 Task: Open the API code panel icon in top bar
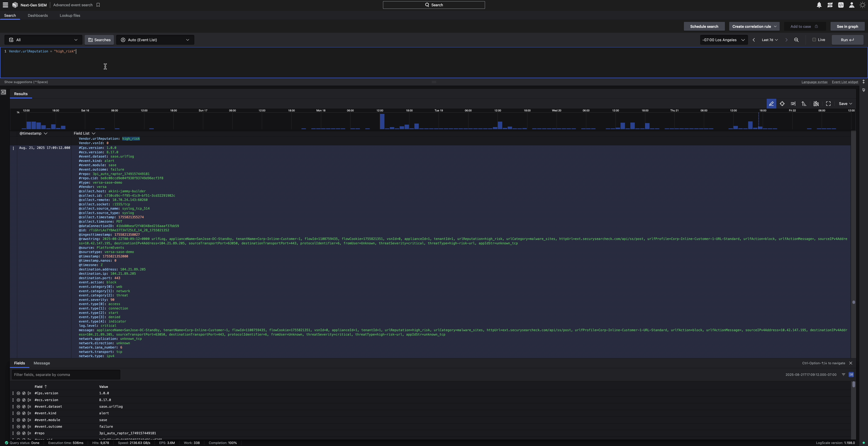click(x=841, y=5)
